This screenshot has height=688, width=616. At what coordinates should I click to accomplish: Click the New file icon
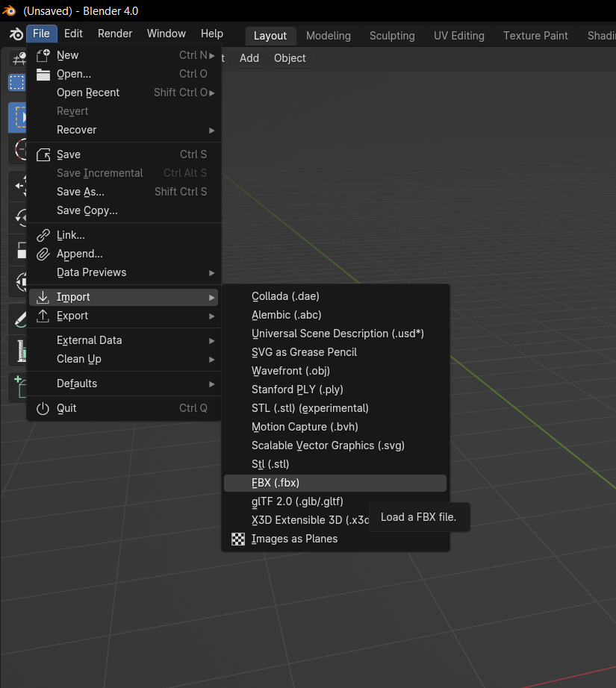43,55
